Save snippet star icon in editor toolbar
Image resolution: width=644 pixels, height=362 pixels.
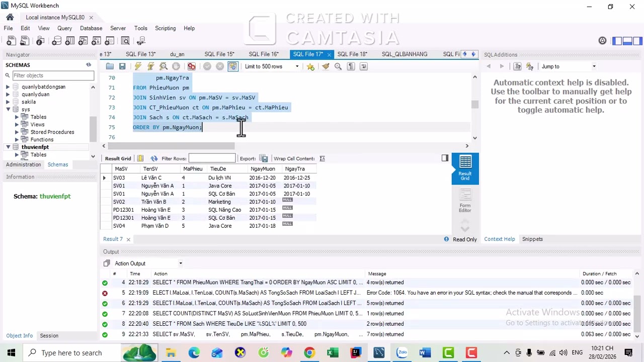[x=310, y=66]
